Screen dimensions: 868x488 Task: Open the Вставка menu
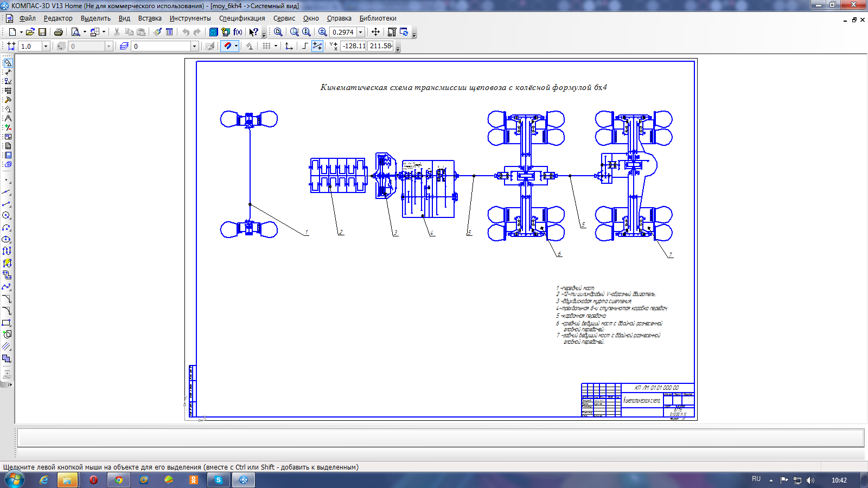pos(150,18)
